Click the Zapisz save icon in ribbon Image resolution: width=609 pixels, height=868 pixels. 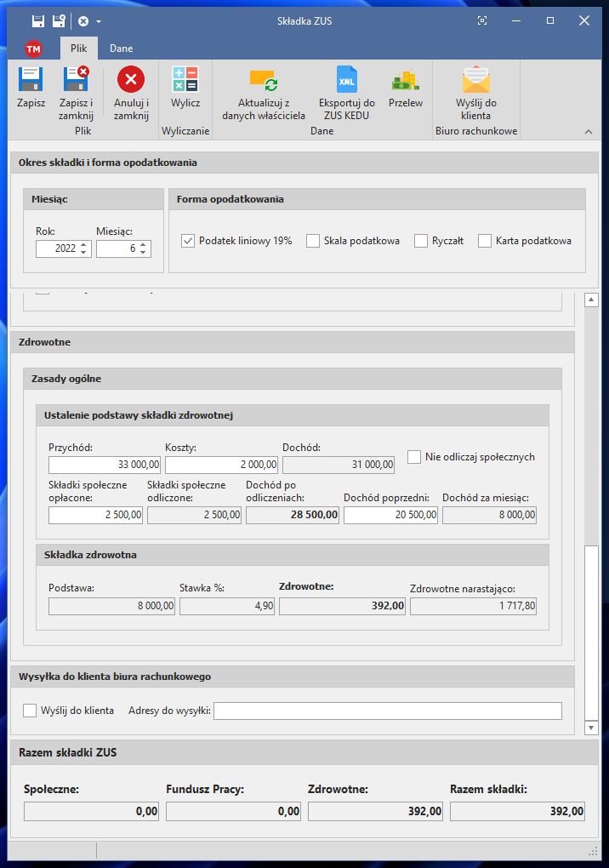(x=31, y=81)
